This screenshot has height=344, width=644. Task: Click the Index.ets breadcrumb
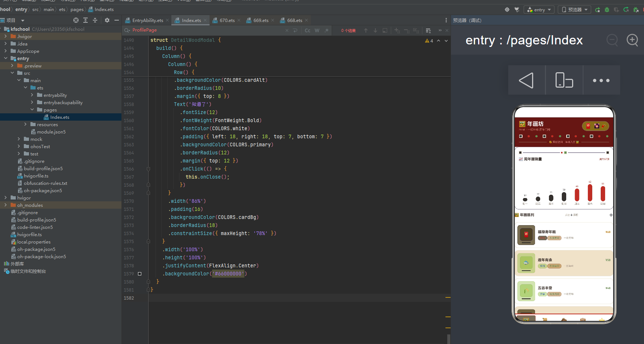(x=101, y=10)
